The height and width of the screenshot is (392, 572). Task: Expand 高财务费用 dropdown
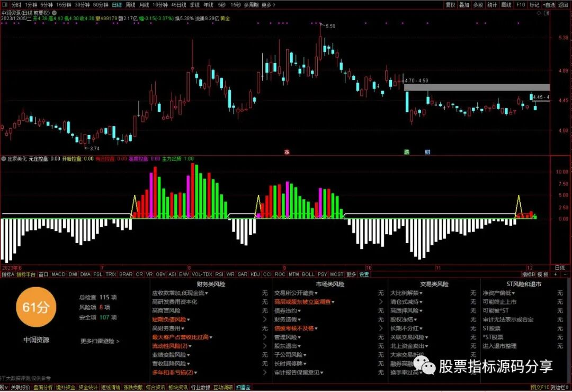click(x=183, y=328)
